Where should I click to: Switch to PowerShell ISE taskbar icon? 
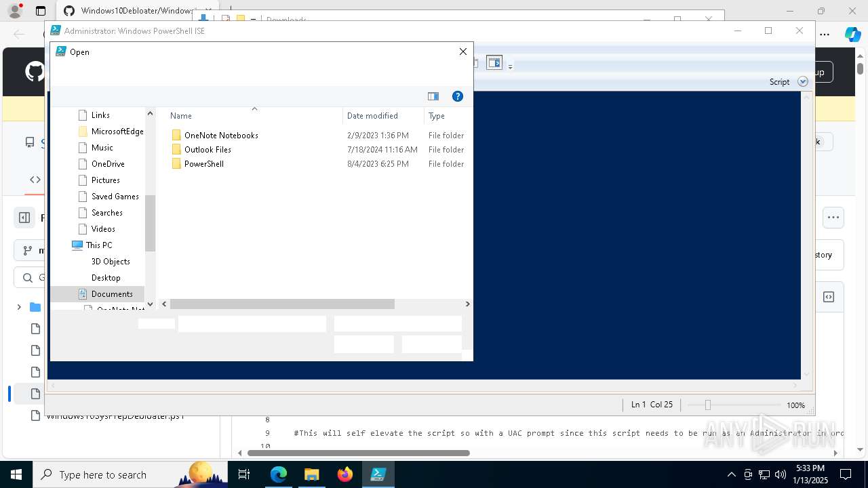[378, 474]
